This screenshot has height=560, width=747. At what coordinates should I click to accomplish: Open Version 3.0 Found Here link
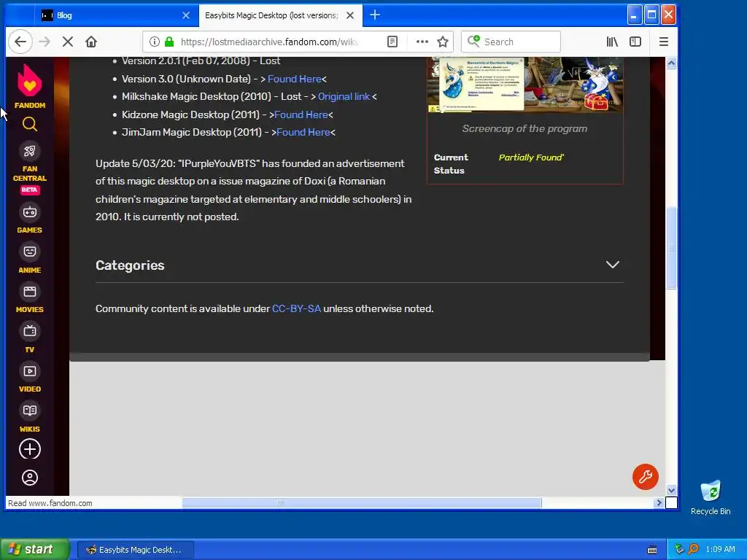(294, 79)
